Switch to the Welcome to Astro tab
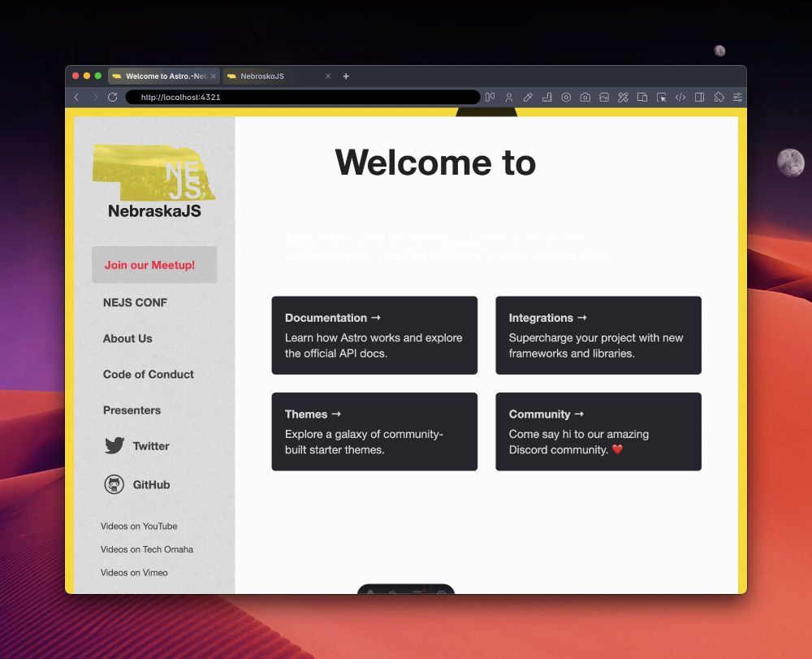The image size is (812, 659). pos(164,76)
